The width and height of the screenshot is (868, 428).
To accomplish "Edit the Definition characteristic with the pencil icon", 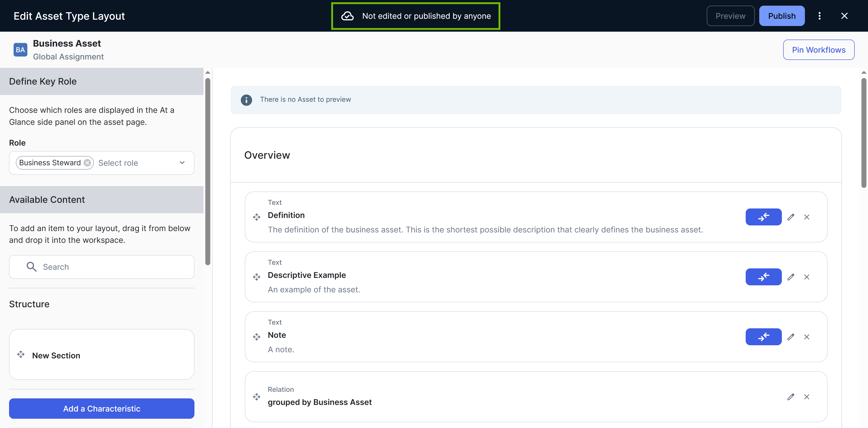I will click(x=791, y=217).
